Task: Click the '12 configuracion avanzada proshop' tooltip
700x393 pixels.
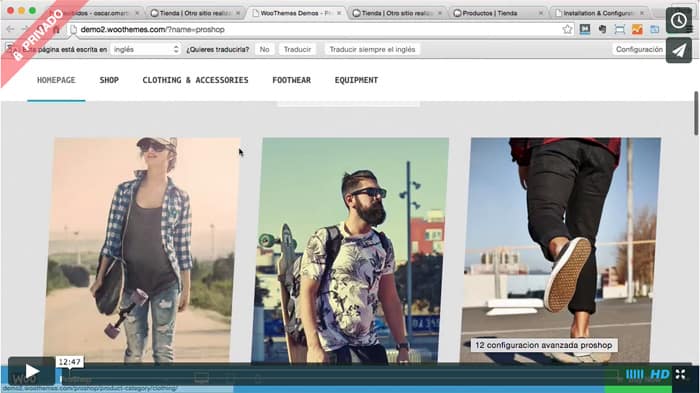Action: (x=544, y=345)
